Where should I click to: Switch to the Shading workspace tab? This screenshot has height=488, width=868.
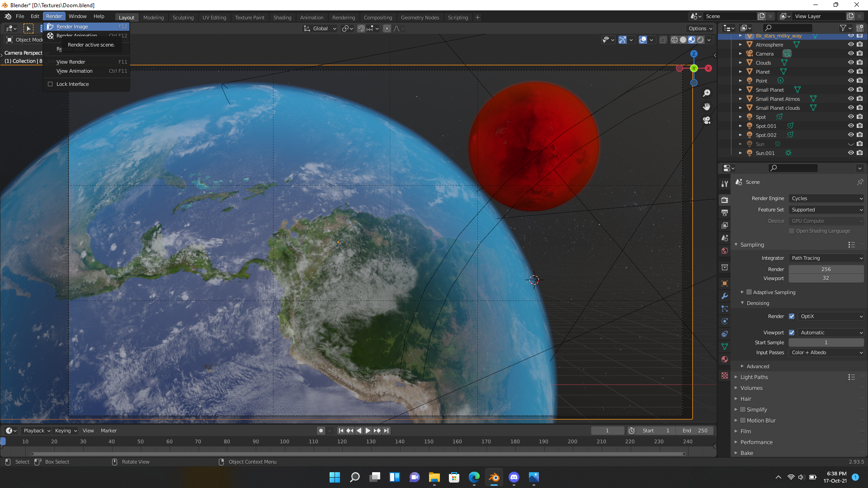[x=282, y=18]
